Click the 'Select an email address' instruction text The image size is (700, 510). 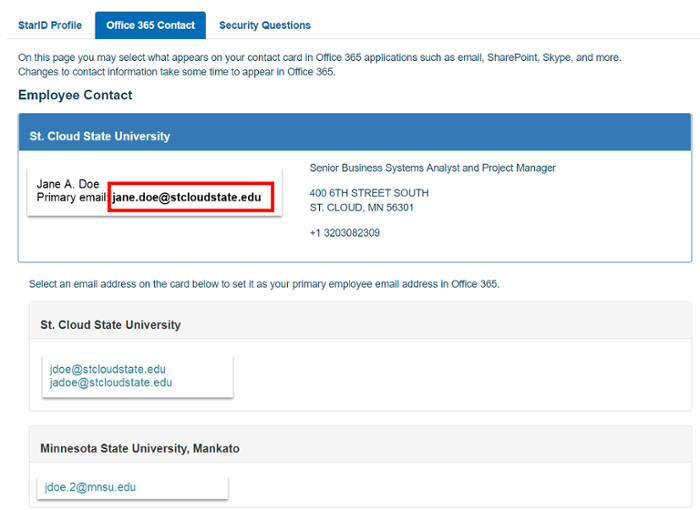(x=264, y=284)
